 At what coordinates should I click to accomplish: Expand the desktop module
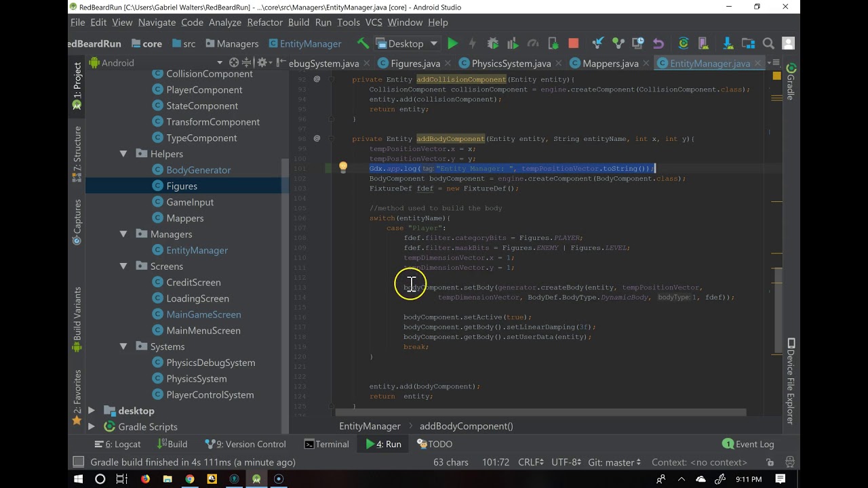(x=92, y=411)
